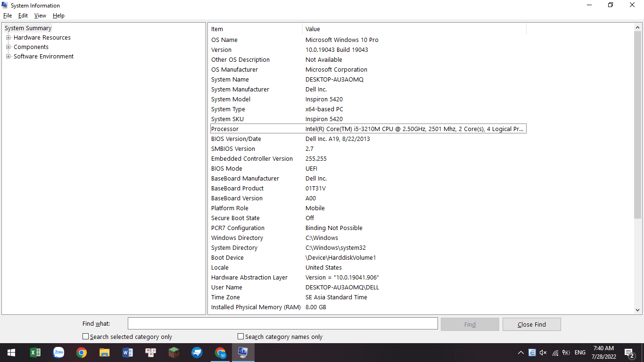Open the Wi-Fi network tray icon

(555, 353)
